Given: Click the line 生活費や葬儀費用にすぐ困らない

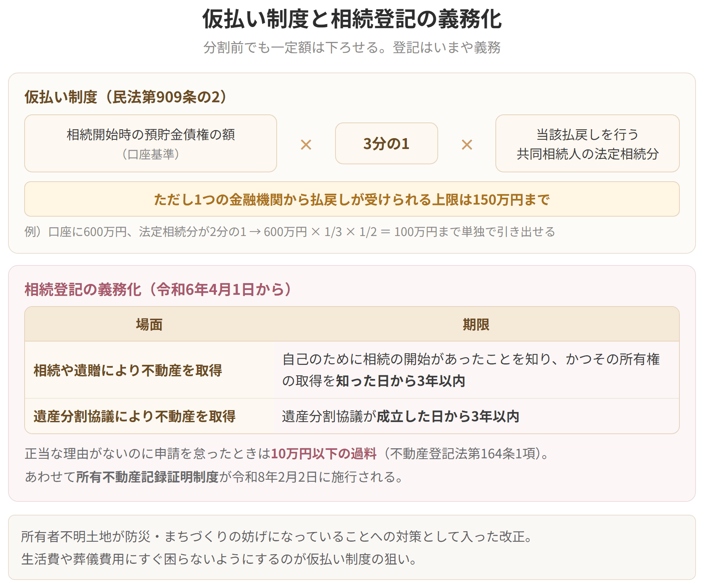Looking at the screenshot, I should (x=219, y=559).
